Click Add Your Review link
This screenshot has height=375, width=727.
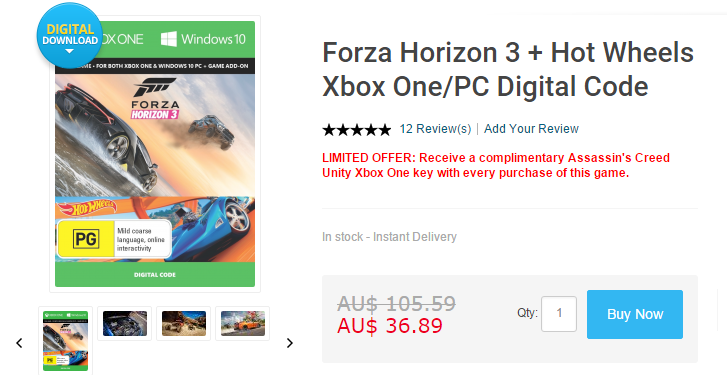click(x=531, y=129)
